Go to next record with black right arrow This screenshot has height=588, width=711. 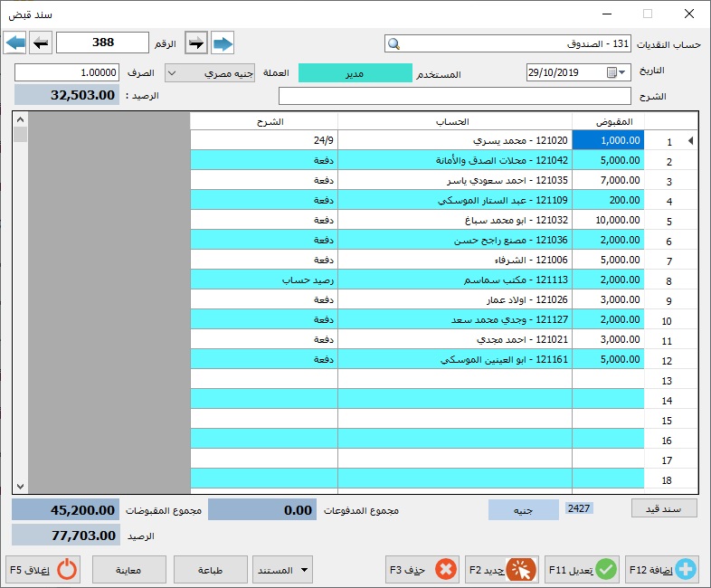[196, 43]
